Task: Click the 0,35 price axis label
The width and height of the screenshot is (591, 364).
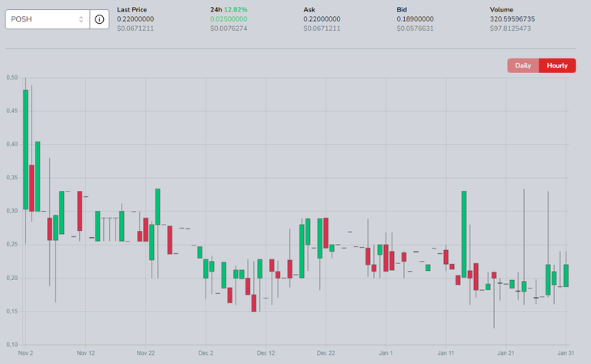Action: (12, 178)
